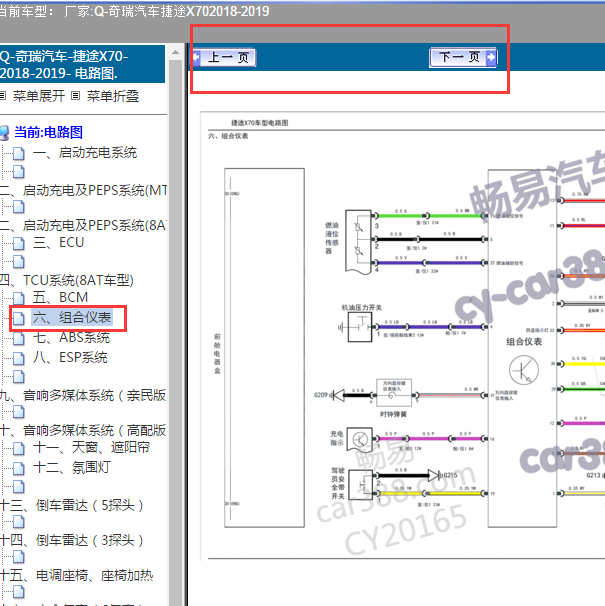Open 三、ECU diagram
Screen dimensions: 605x606
coord(58,243)
